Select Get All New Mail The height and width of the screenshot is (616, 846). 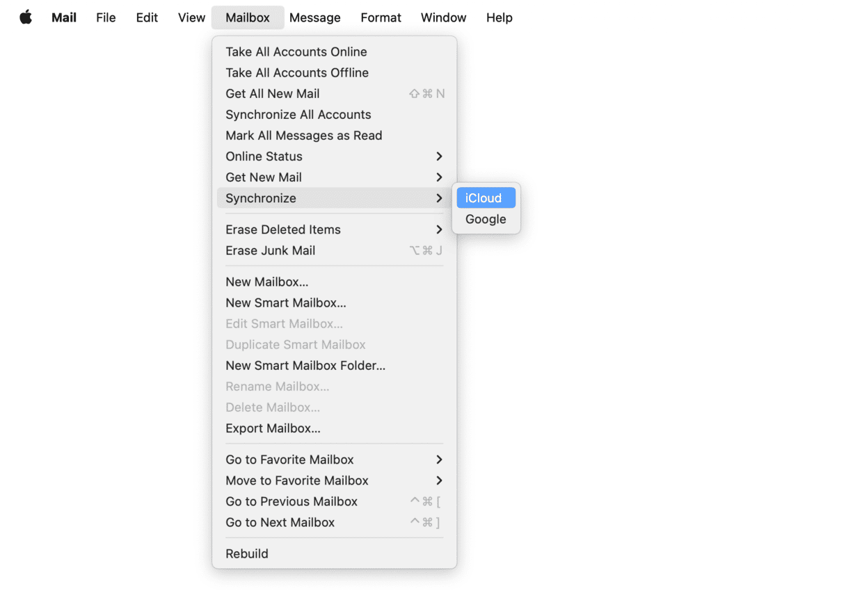point(273,94)
